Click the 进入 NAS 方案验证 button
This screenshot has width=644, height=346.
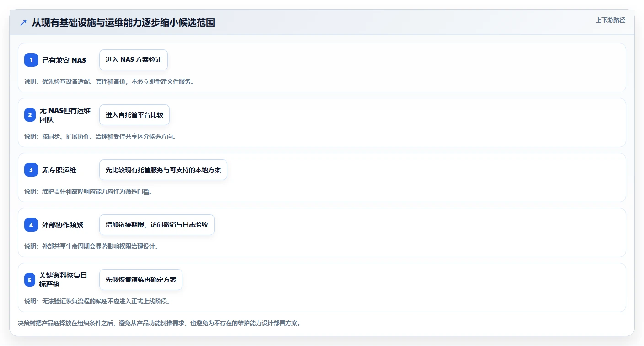(x=134, y=60)
